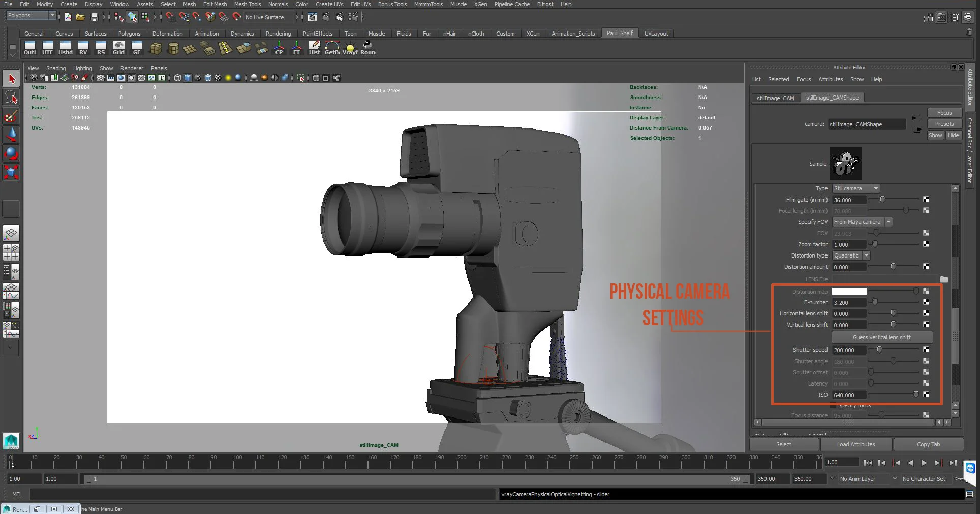Click the ISO map button checker icon
980x514 pixels.
point(926,395)
